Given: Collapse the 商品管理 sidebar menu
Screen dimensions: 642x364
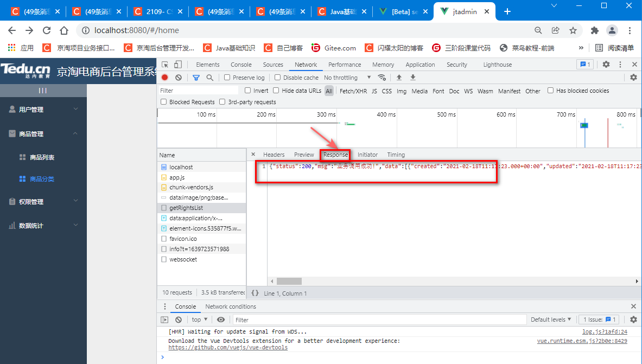Looking at the screenshot, I should pyautogui.click(x=43, y=134).
